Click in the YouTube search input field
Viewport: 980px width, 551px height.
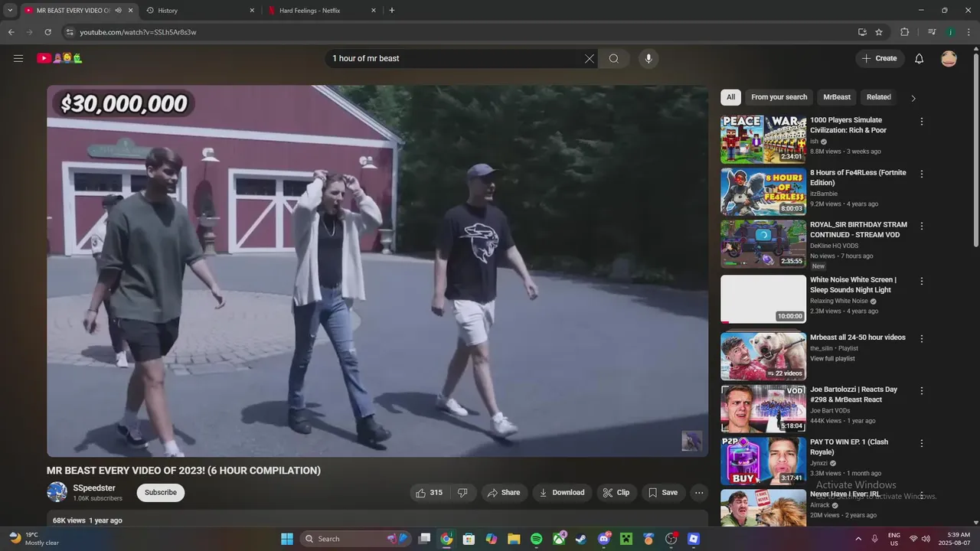455,58
